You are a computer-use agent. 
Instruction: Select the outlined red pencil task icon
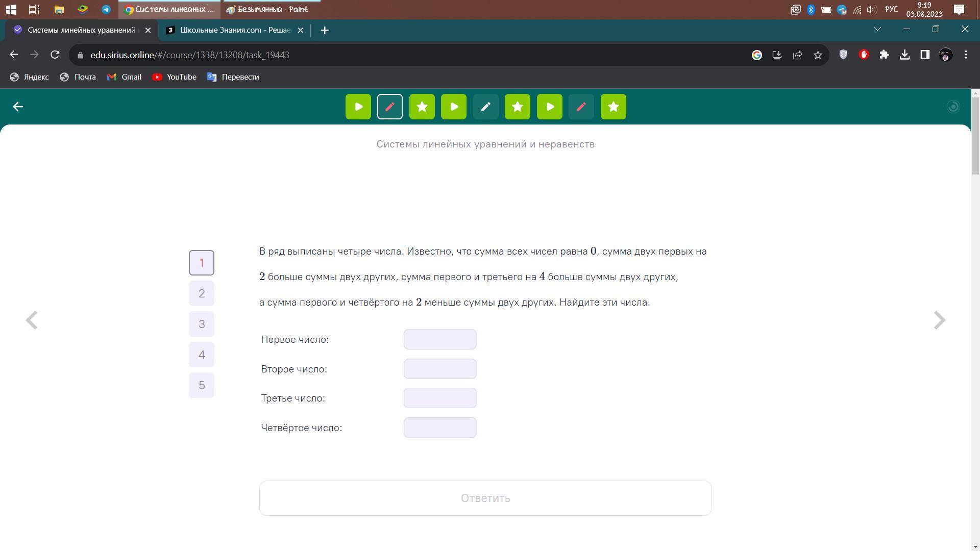coord(390,107)
